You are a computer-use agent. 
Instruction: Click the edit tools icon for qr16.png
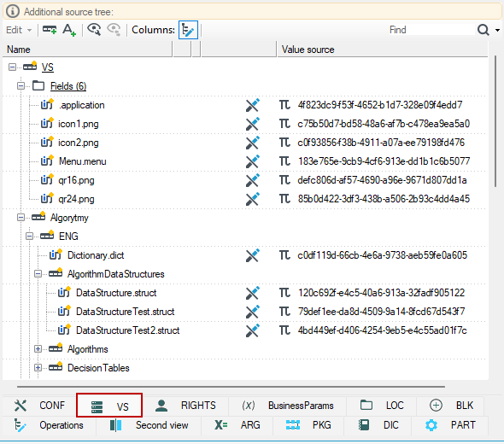253,180
